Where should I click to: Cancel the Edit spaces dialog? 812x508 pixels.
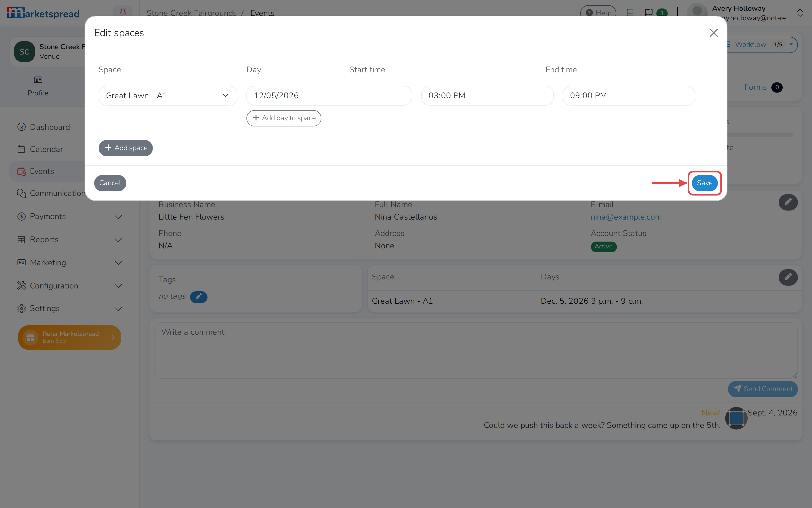(110, 183)
